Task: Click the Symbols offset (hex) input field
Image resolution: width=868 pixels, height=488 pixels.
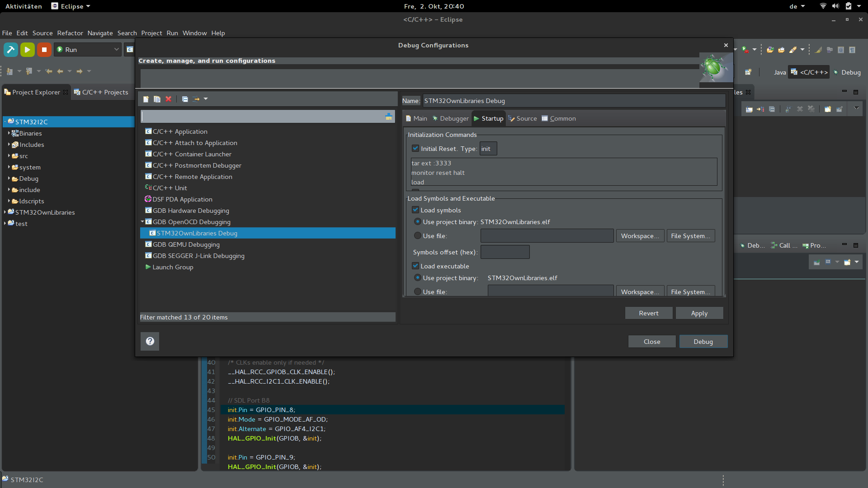Action: (x=505, y=252)
